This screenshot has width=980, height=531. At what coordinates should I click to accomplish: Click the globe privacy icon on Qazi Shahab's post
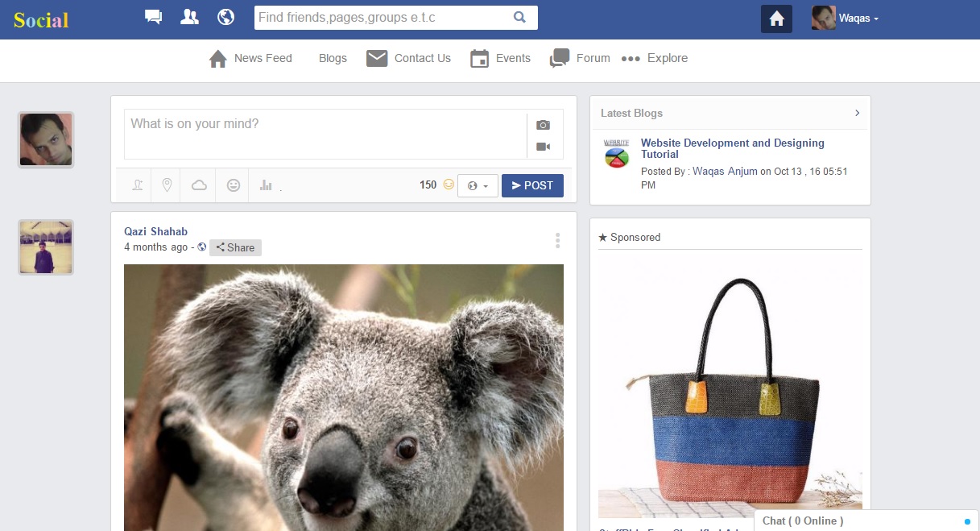click(x=202, y=247)
